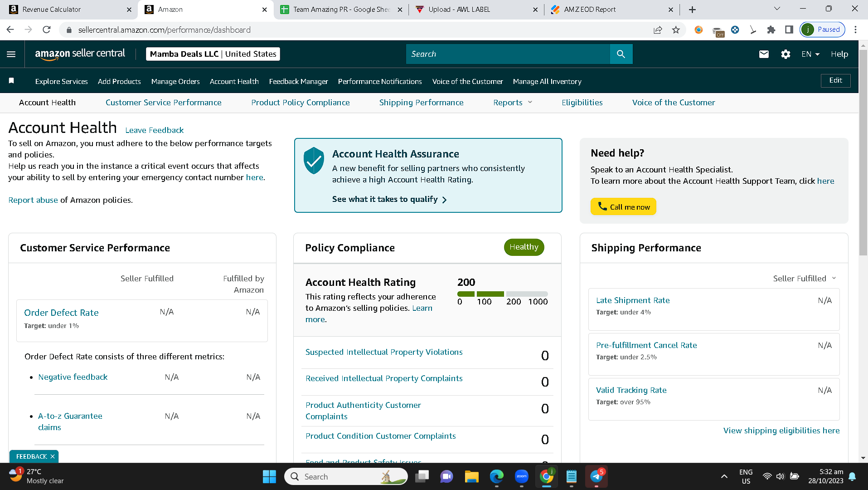Click Manage Orders in top menu
Viewport: 868px width, 490px height.
(175, 81)
